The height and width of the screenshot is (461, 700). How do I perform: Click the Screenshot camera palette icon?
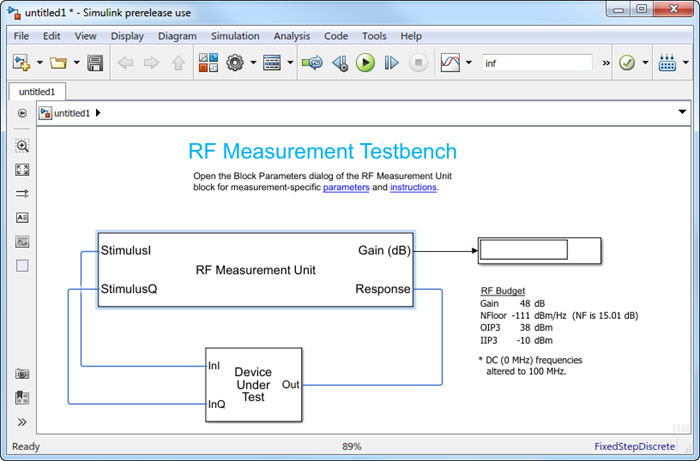coord(22,374)
